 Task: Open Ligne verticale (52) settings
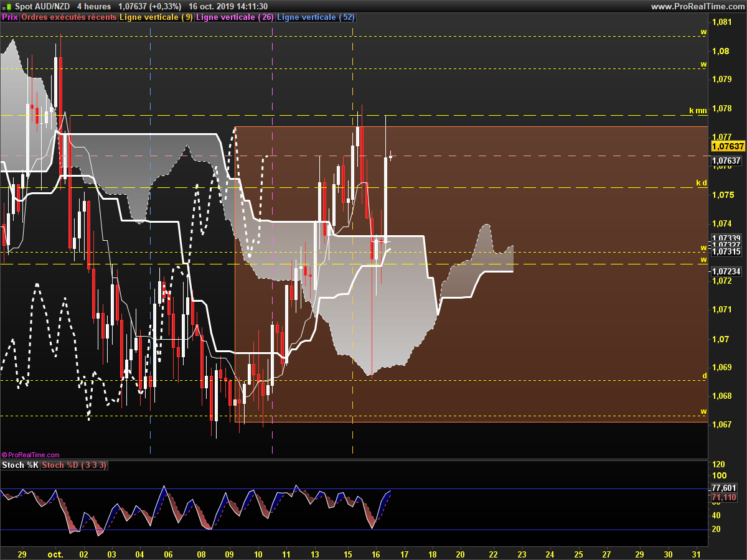coord(316,17)
